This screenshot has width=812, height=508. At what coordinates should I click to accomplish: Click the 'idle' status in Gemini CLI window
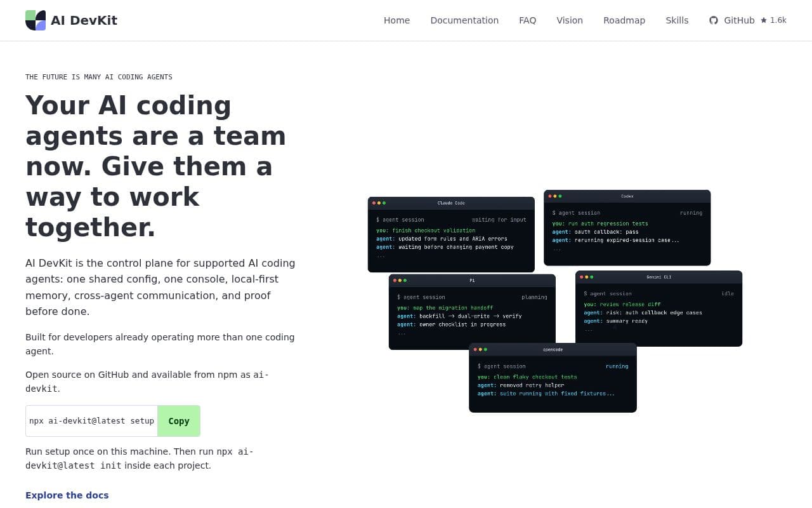pyautogui.click(x=728, y=293)
